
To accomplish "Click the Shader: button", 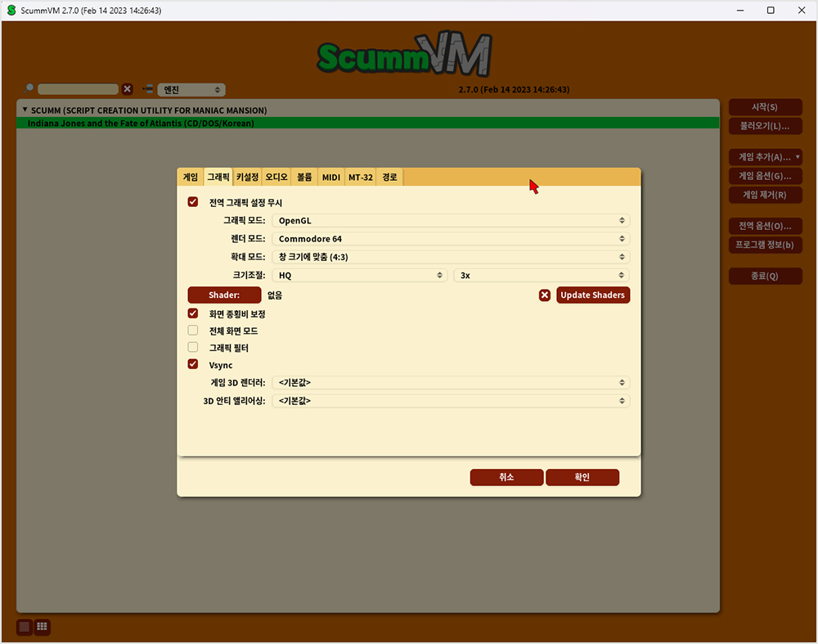I will pyautogui.click(x=224, y=295).
